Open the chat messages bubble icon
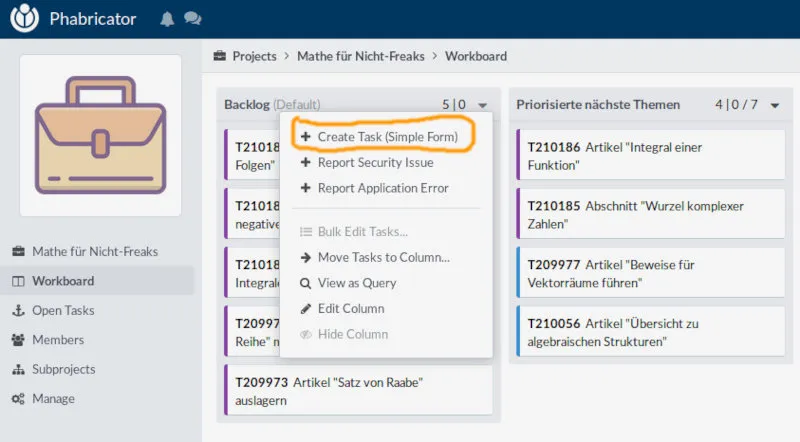The image size is (800, 442). (192, 19)
